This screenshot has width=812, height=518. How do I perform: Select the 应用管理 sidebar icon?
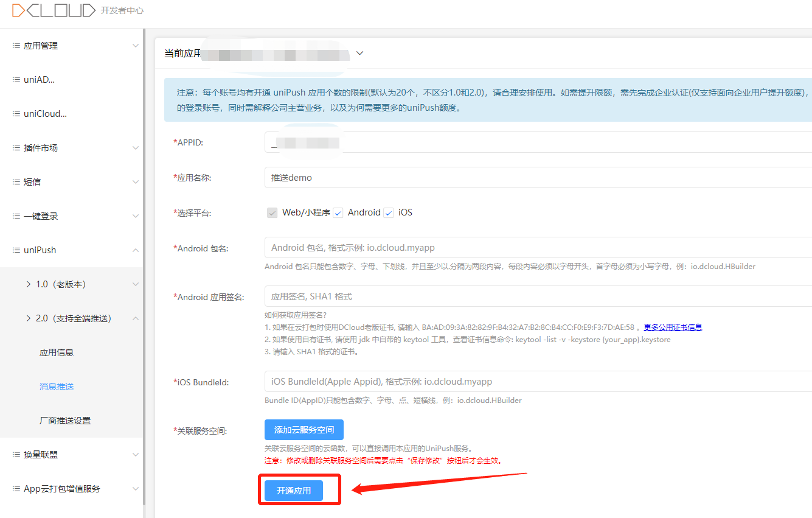click(15, 45)
